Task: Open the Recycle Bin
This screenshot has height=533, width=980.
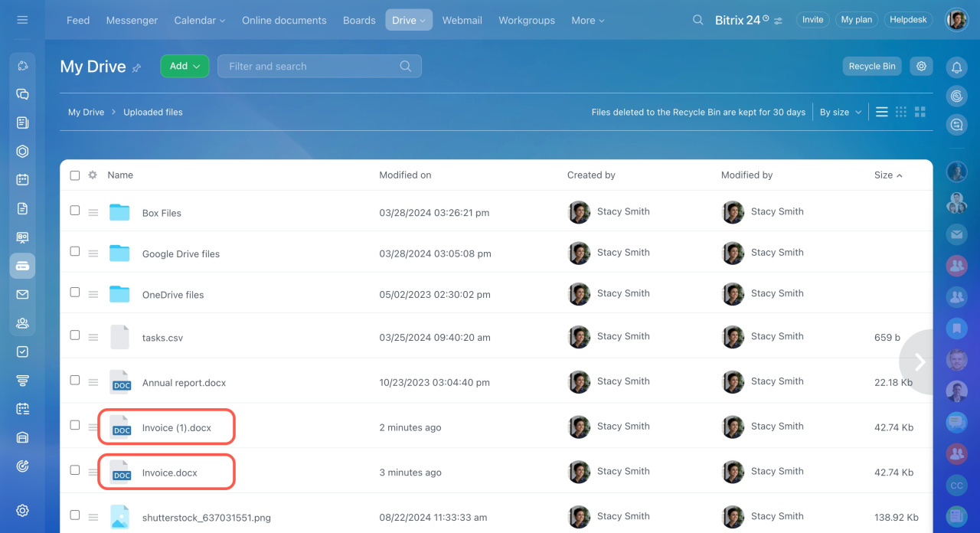Action: pos(871,67)
